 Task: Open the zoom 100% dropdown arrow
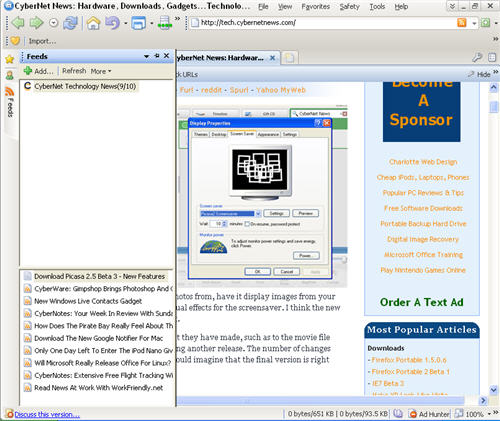point(489,414)
